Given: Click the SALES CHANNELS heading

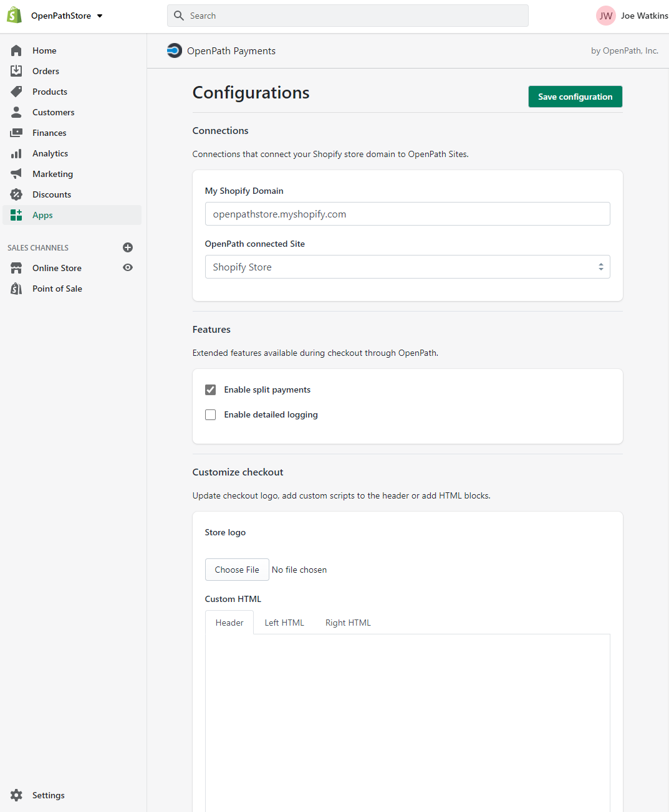Looking at the screenshot, I should (38, 247).
